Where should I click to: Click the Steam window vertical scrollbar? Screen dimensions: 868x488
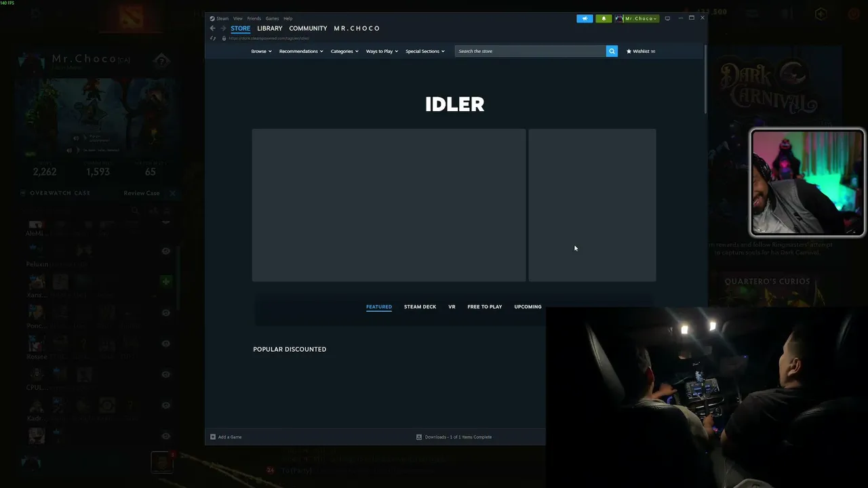coord(706,79)
